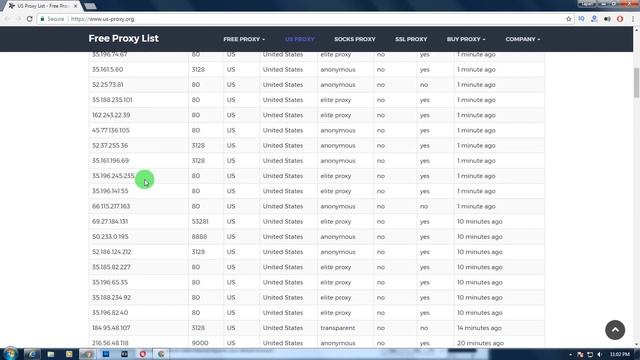Open Internet Explorer from the taskbar
Image resolution: width=640 pixels, height=360 pixels.
tap(31, 354)
